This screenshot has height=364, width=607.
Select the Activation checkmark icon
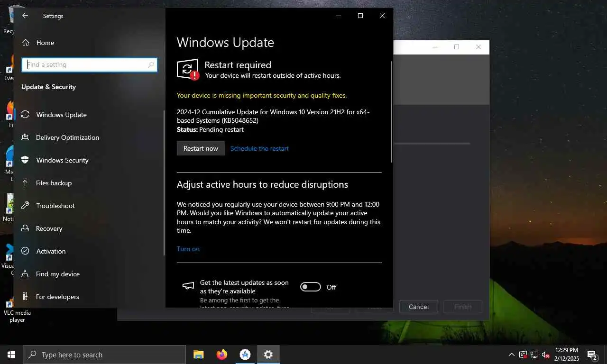[x=26, y=251]
